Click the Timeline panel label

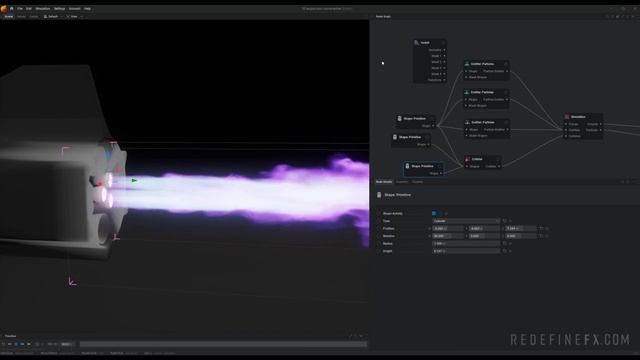pos(11,336)
